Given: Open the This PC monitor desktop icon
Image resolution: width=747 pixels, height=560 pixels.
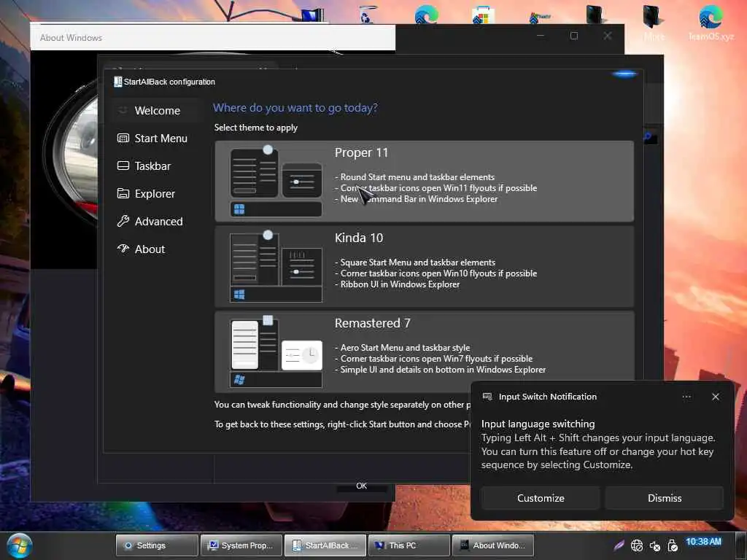Looking at the screenshot, I should (312, 15).
